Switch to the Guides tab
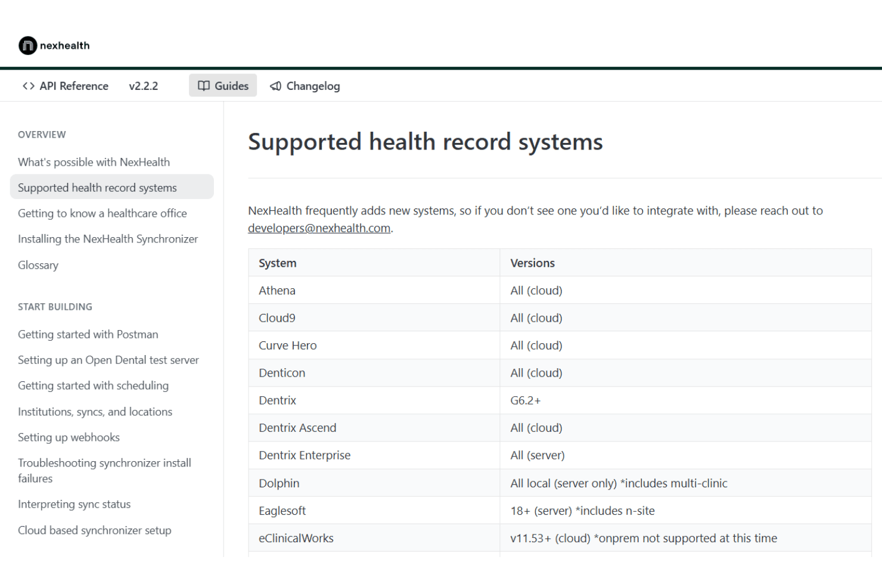Image resolution: width=882 pixels, height=588 pixels. click(223, 86)
